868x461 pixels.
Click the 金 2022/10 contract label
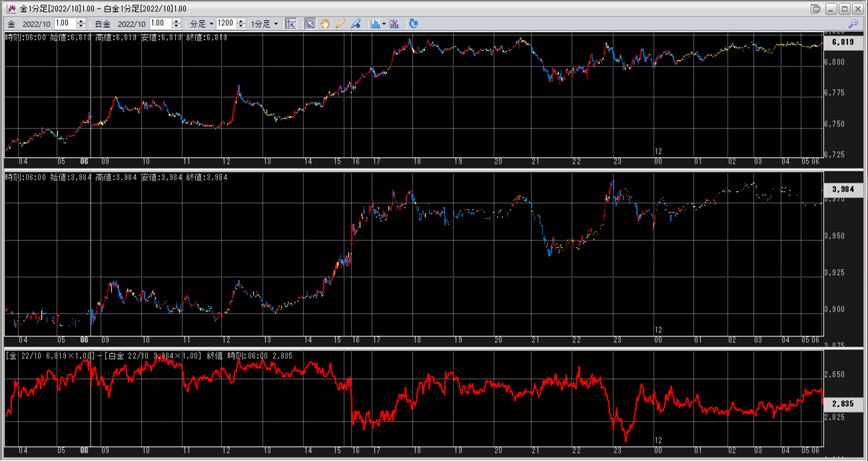29,23
